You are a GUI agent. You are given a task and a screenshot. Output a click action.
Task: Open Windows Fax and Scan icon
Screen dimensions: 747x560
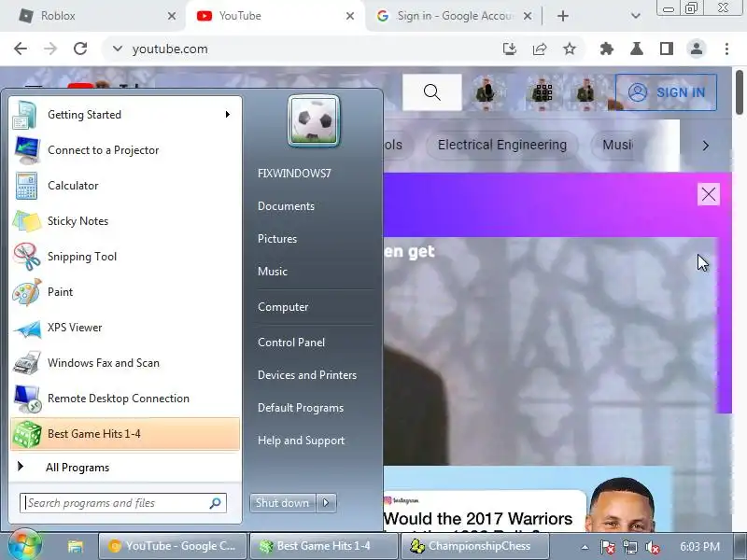click(x=27, y=363)
